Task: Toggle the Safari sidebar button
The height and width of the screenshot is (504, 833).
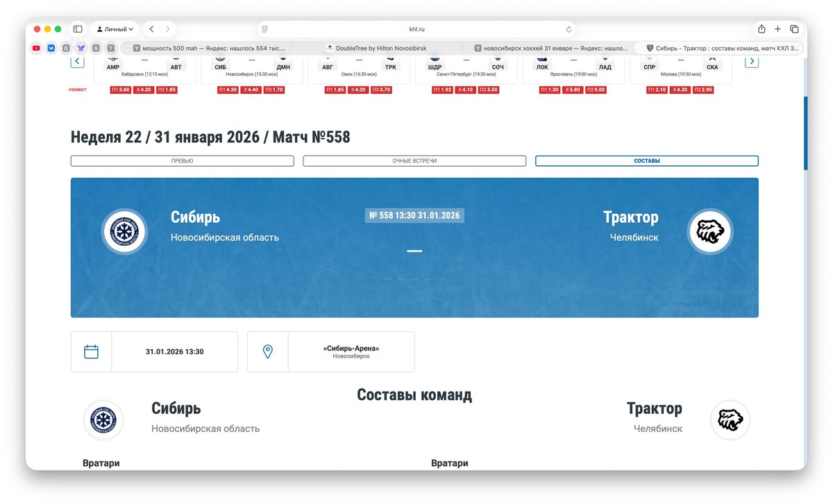Action: pyautogui.click(x=78, y=29)
